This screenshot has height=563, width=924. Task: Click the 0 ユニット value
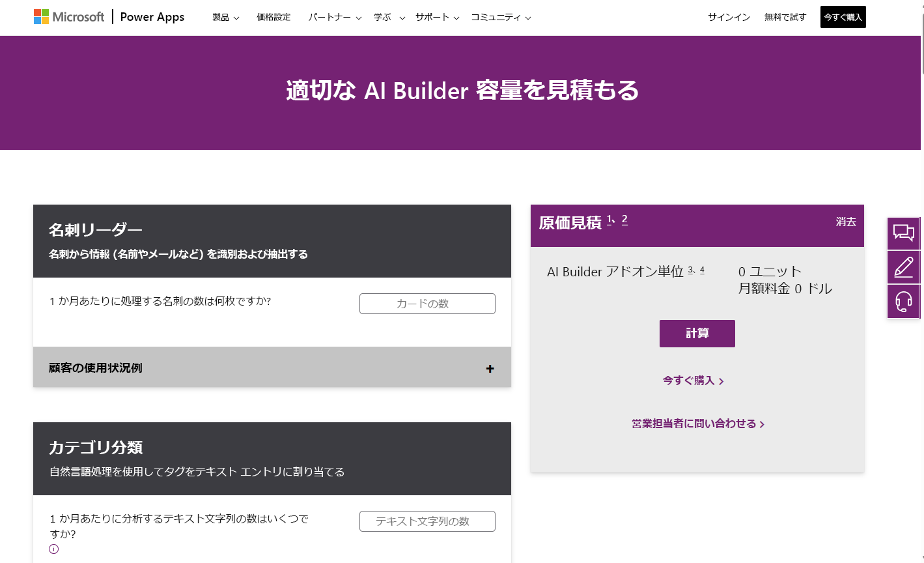click(x=770, y=272)
